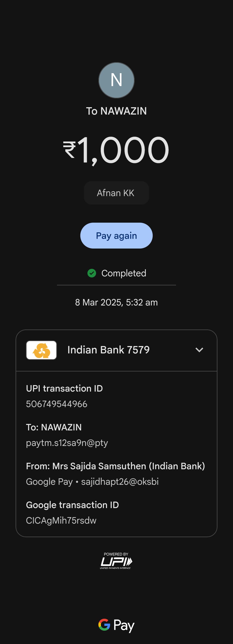Screen dimensions: 233x644
Task: Expand the bank account chevron
Action: (x=199, y=350)
